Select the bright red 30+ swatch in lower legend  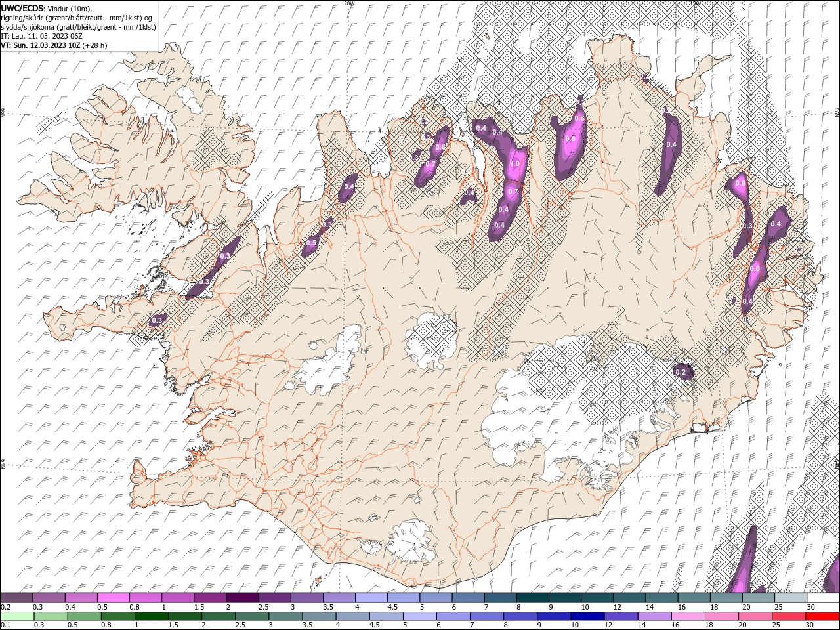click(823, 616)
